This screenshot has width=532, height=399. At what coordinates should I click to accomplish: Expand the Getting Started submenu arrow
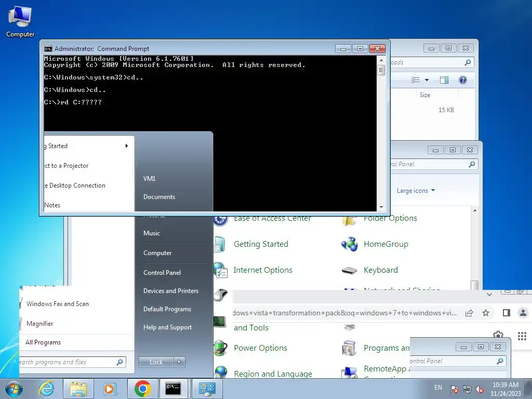tap(127, 146)
